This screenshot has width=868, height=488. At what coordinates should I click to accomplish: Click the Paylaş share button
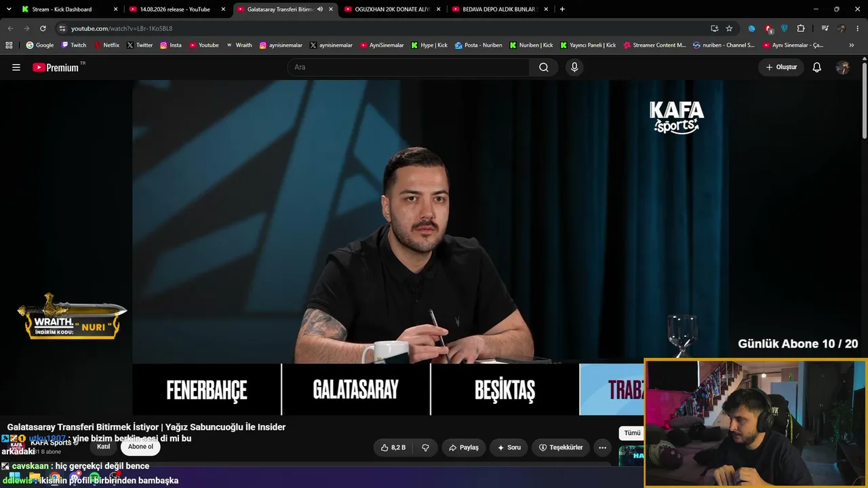(x=464, y=447)
